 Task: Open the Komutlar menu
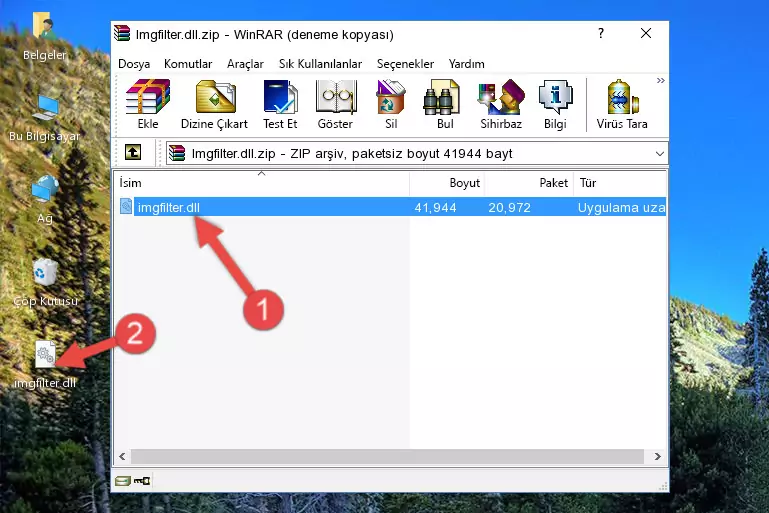188,64
